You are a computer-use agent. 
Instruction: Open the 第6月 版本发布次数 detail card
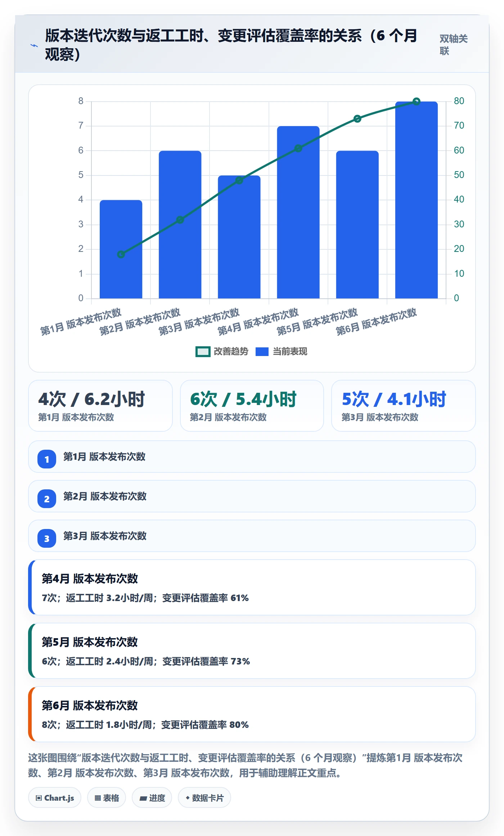point(252,714)
